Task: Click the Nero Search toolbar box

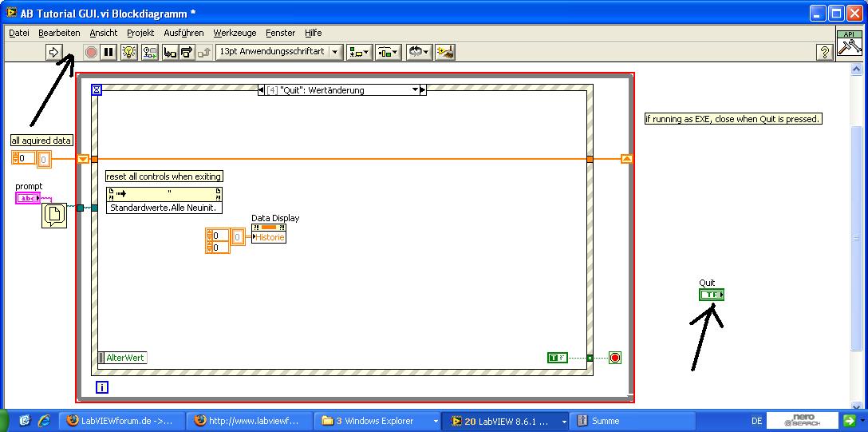Action: point(802,420)
